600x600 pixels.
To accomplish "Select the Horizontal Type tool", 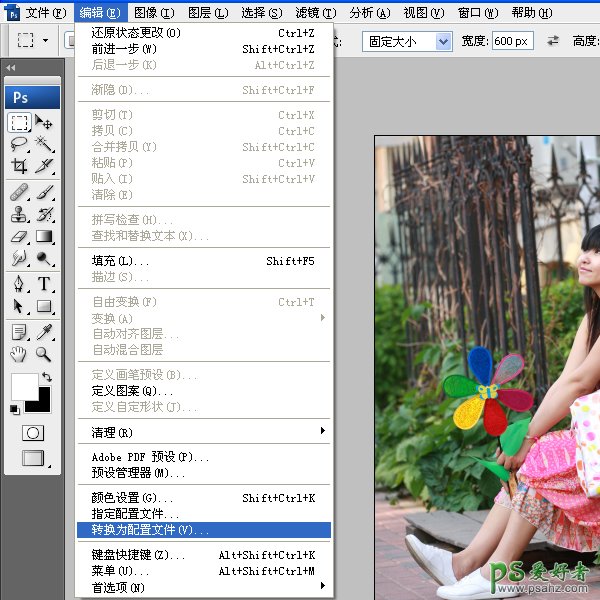I will pyautogui.click(x=44, y=284).
